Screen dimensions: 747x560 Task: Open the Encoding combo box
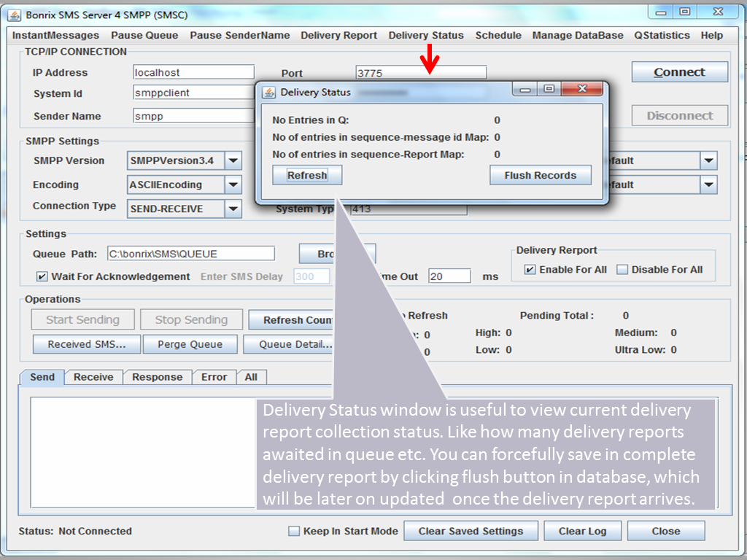[x=233, y=184]
